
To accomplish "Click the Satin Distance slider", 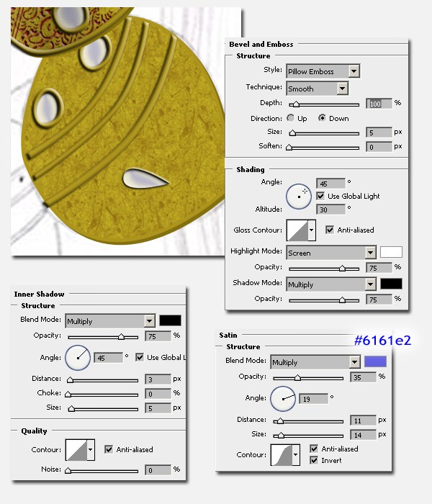I will [x=308, y=421].
